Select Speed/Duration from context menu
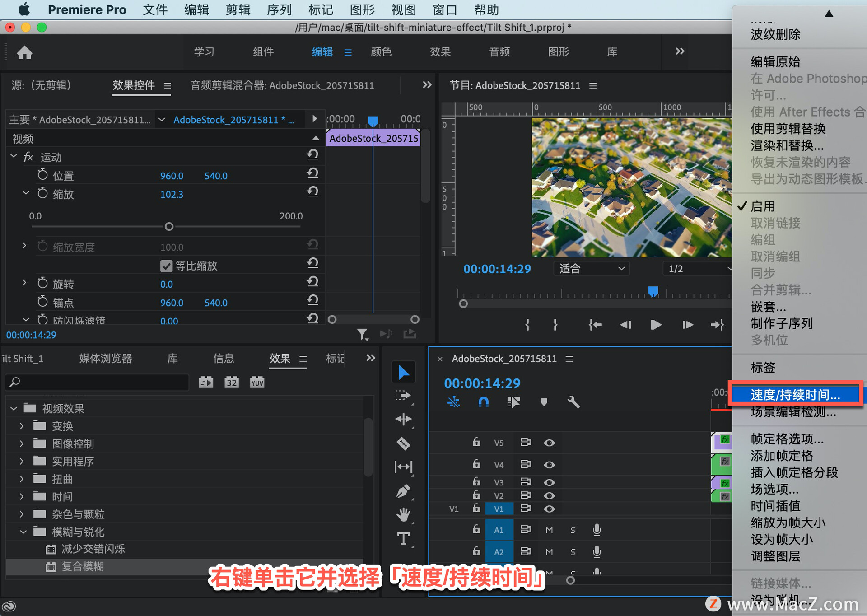867x616 pixels. (795, 395)
